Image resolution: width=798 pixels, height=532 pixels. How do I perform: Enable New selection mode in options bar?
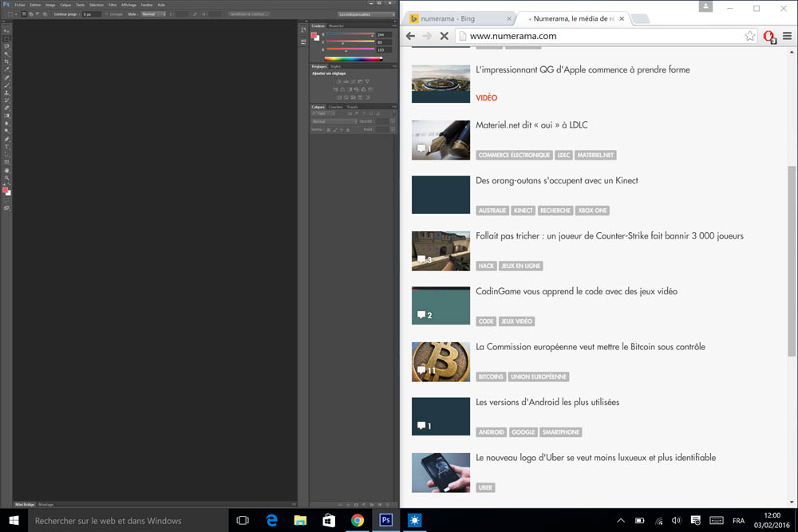[24, 14]
